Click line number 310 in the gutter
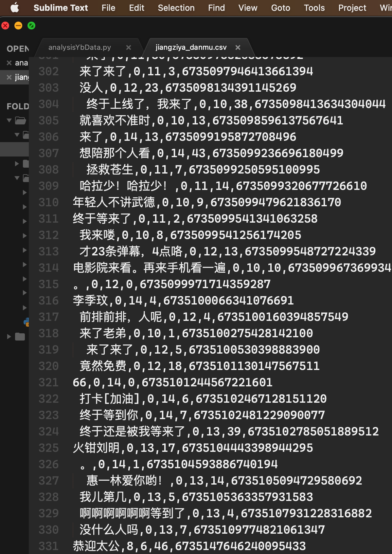 (49, 202)
